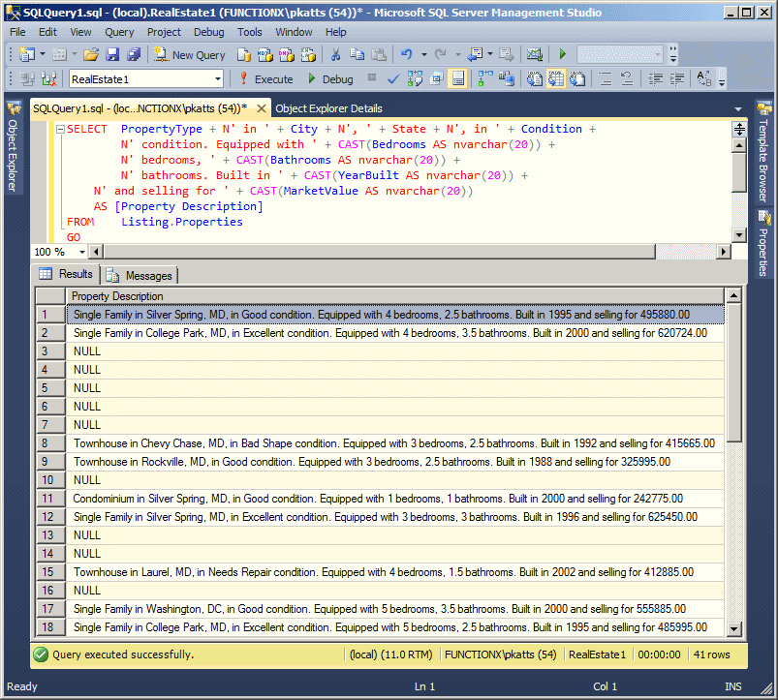Open the Object Explorer side panel

coord(13,147)
